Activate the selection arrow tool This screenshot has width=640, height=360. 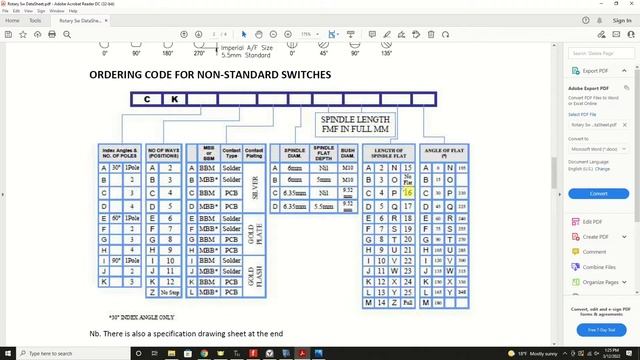(244, 35)
